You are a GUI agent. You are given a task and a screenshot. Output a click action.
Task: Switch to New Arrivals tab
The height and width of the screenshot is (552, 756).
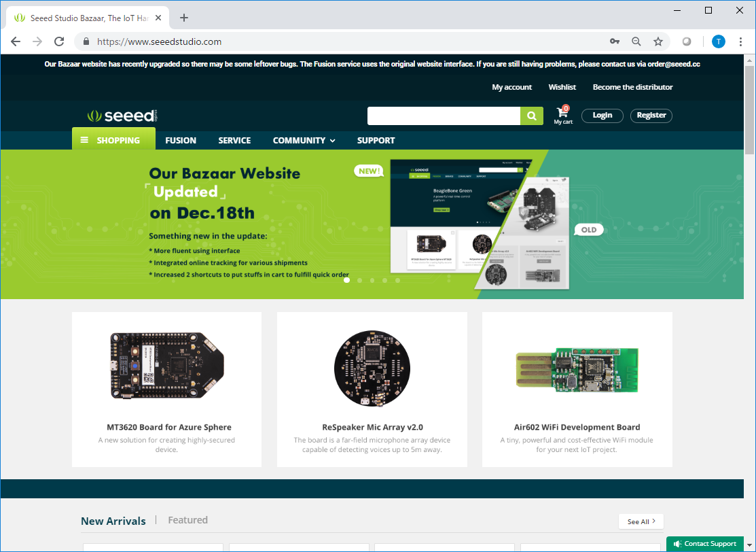point(113,521)
